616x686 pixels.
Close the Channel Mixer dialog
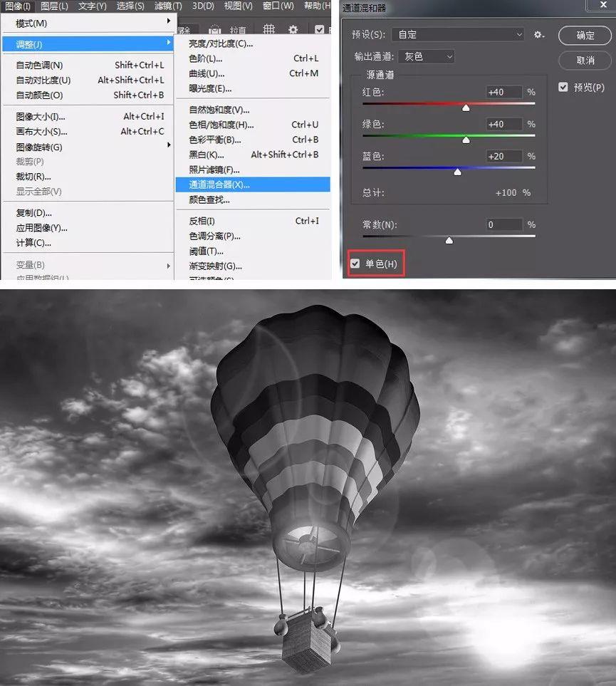tap(603, 5)
